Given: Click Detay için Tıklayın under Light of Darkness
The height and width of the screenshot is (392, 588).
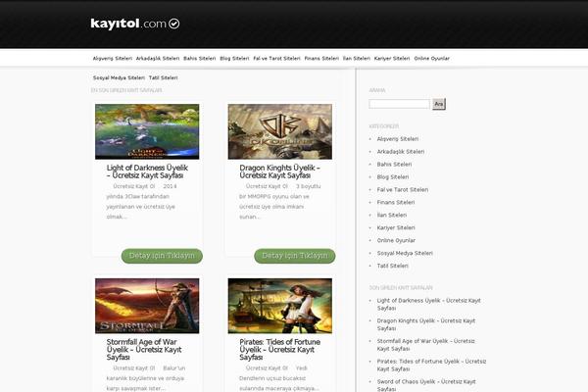Looking at the screenshot, I should click(162, 256).
